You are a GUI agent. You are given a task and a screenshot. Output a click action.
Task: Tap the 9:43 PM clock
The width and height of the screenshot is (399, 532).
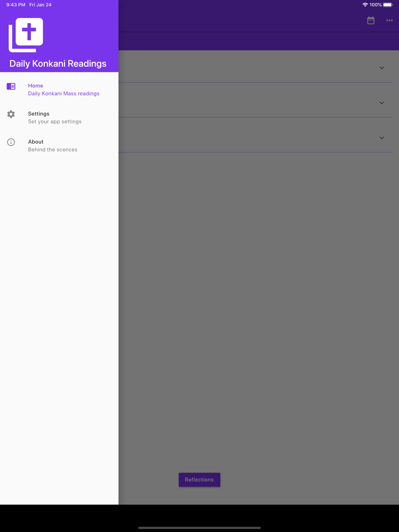coord(16,5)
